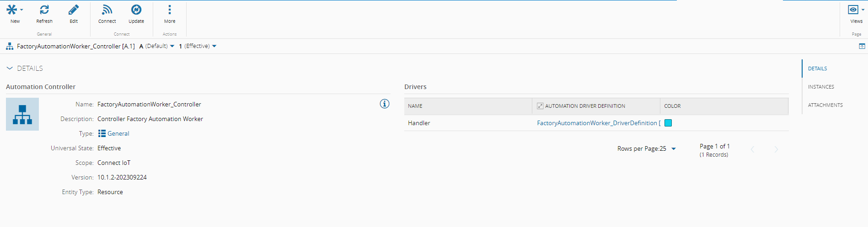Click the Update icon
The width and height of the screenshot is (868, 227).
(x=136, y=10)
